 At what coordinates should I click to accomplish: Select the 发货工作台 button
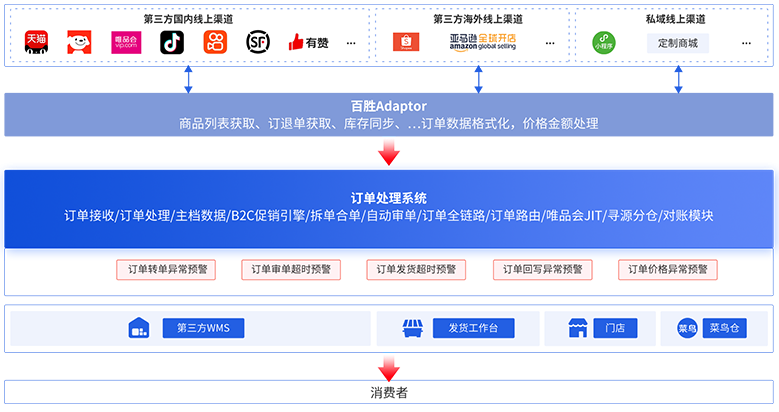[473, 328]
